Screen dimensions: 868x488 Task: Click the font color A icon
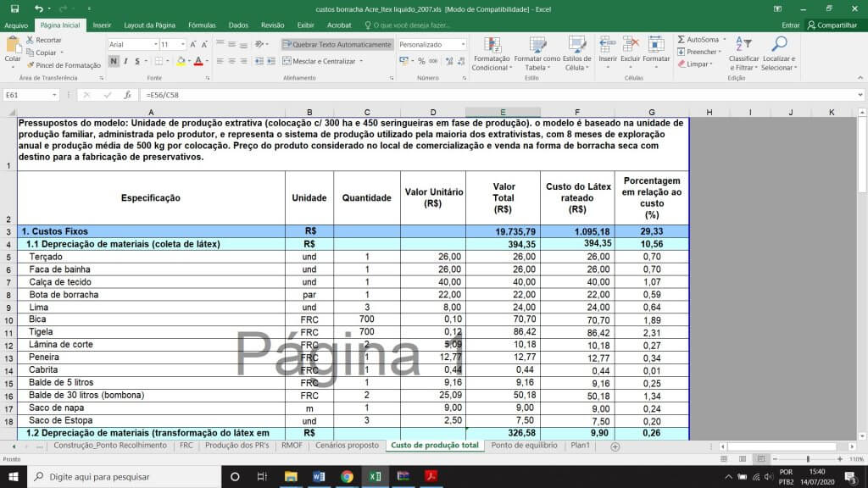[x=197, y=61]
